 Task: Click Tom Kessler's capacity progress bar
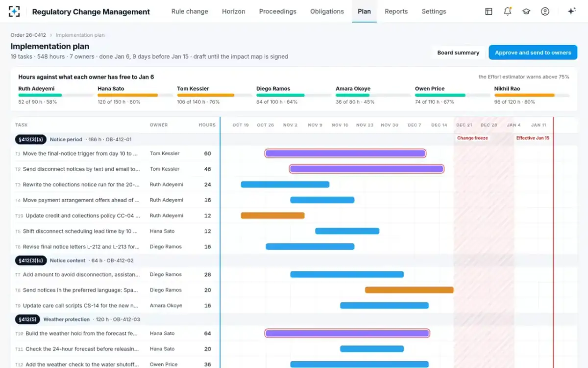pyautogui.click(x=214, y=95)
